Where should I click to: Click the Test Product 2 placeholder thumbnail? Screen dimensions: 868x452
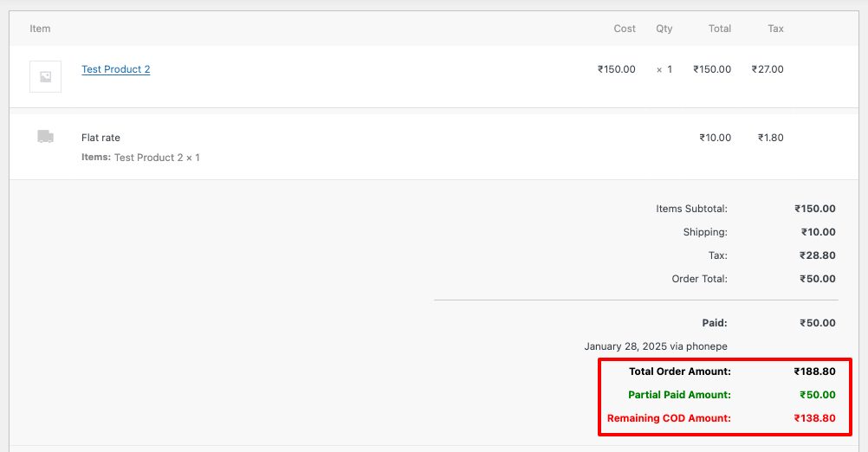point(45,76)
